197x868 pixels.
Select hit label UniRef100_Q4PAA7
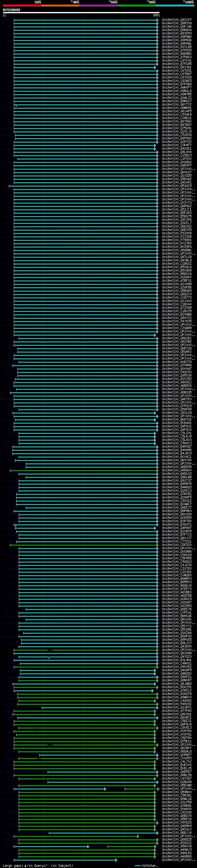[177, 528]
